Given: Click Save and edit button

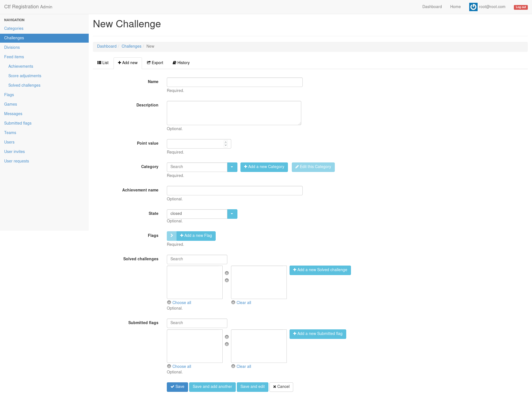Looking at the screenshot, I should 252,387.
